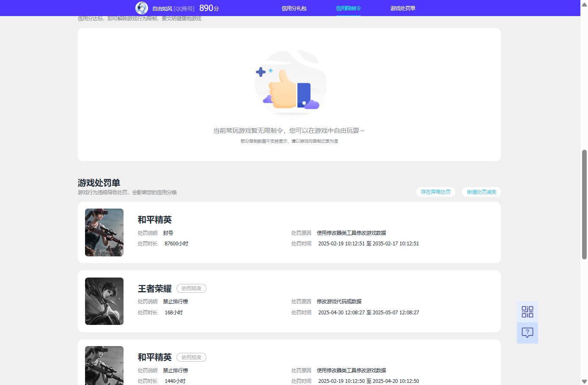Click the 存在异常处罚 button
588x385 pixels.
tap(436, 192)
